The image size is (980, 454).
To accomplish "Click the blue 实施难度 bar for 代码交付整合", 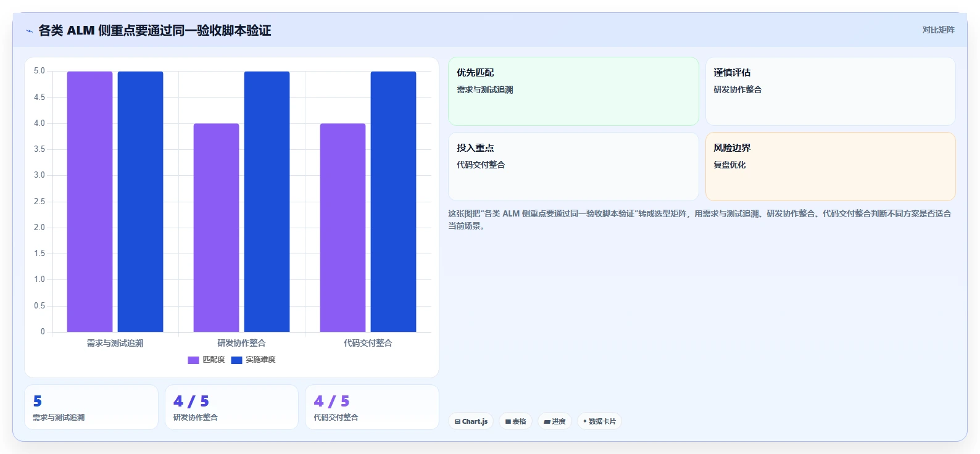I will tap(394, 202).
